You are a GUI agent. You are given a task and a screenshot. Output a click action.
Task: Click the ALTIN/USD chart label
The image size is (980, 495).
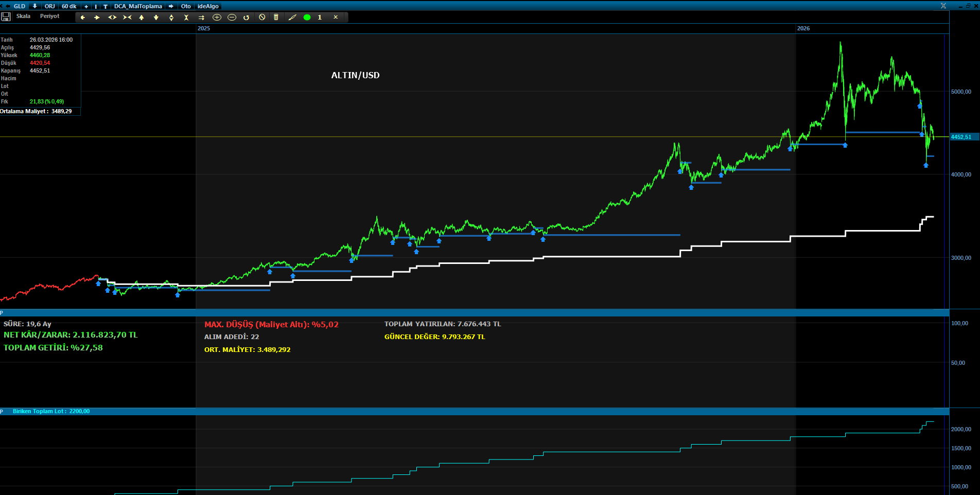[355, 75]
